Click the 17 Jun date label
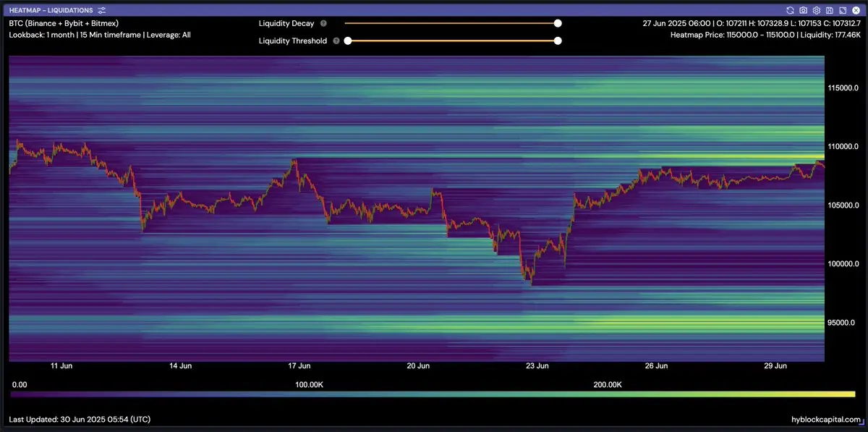 point(299,366)
